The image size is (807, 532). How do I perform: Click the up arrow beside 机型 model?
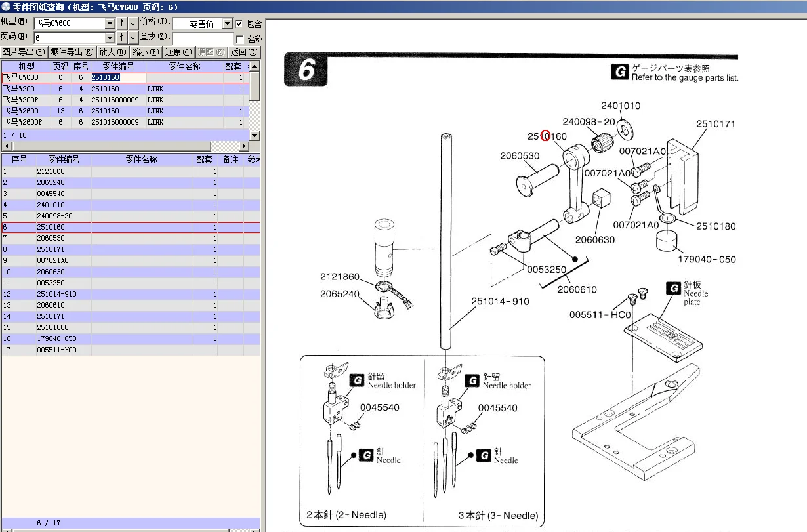(x=121, y=24)
